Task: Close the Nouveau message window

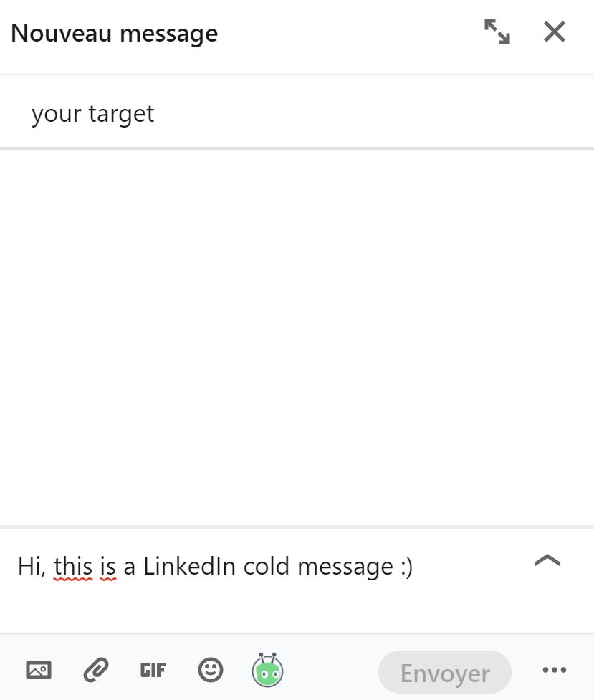Action: point(555,32)
